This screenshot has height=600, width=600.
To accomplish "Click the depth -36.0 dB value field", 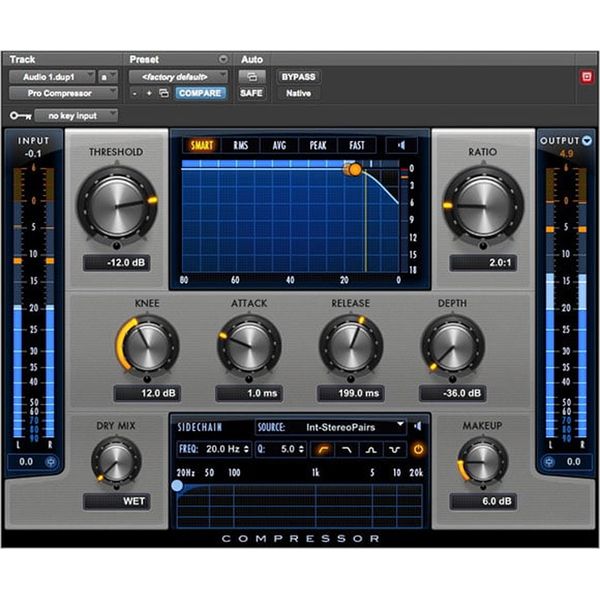I will click(453, 393).
